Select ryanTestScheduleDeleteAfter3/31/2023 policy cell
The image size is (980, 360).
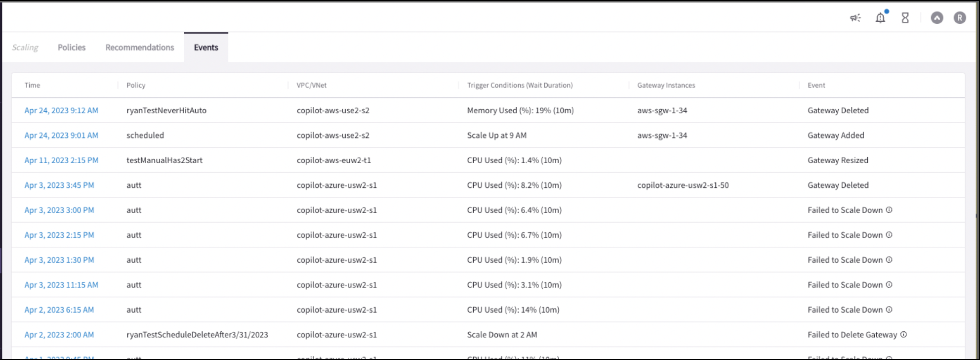click(197, 334)
